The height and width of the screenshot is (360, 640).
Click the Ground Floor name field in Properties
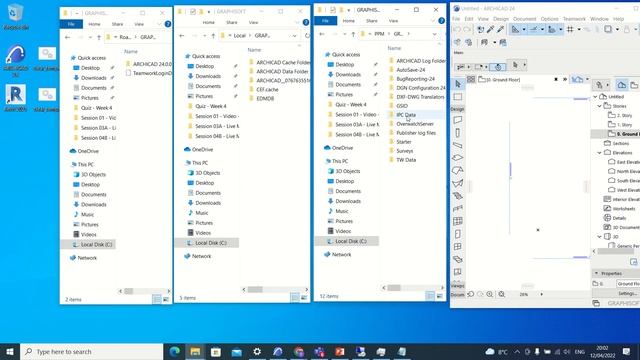tap(628, 284)
